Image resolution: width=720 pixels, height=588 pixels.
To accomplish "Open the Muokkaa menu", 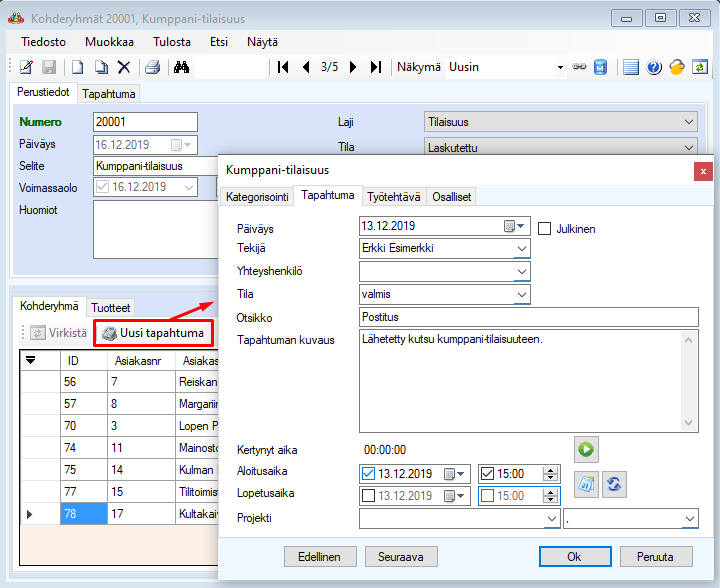I will pyautogui.click(x=109, y=42).
